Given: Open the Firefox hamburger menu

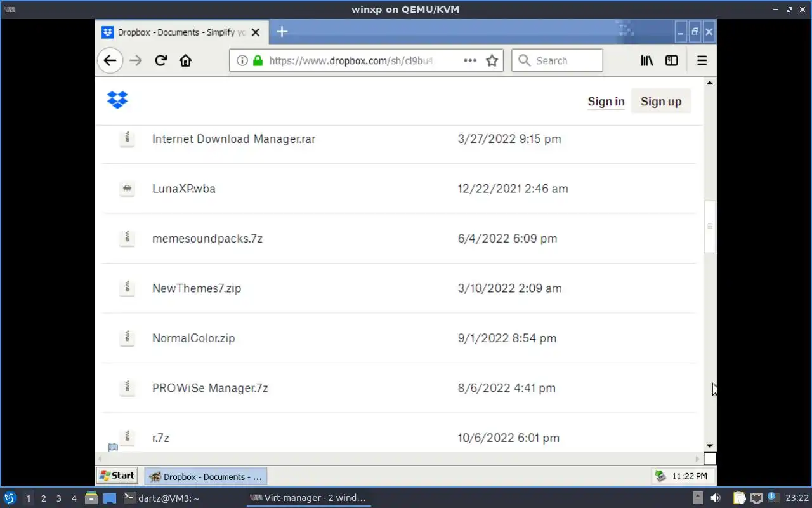Looking at the screenshot, I should click(702, 60).
